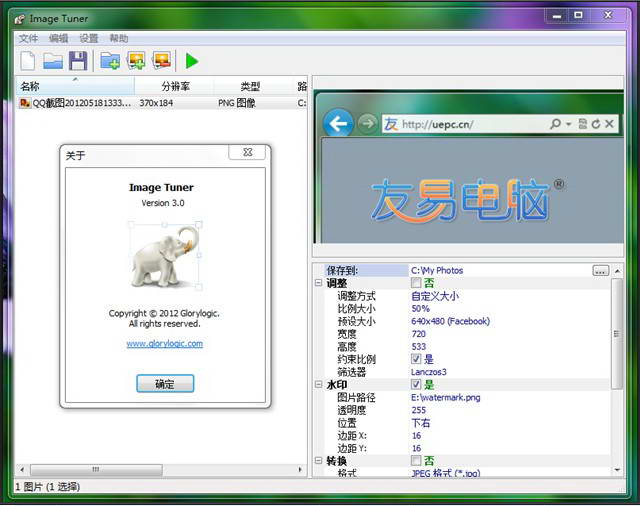Image resolution: width=640 pixels, height=506 pixels.
Task: Click the settings panel vertical scrollbar thumb
Action: tap(617, 333)
